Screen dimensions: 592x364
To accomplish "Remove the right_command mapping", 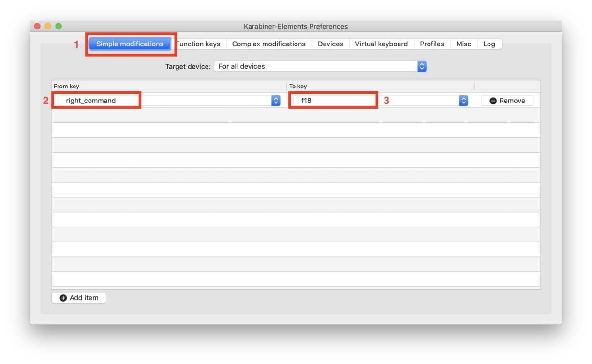I will [507, 101].
